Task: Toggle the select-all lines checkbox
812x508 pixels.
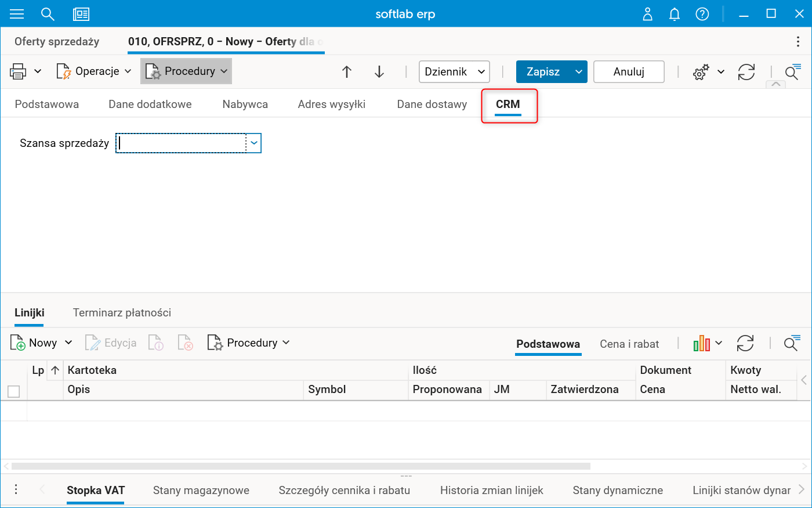Action: (x=14, y=391)
